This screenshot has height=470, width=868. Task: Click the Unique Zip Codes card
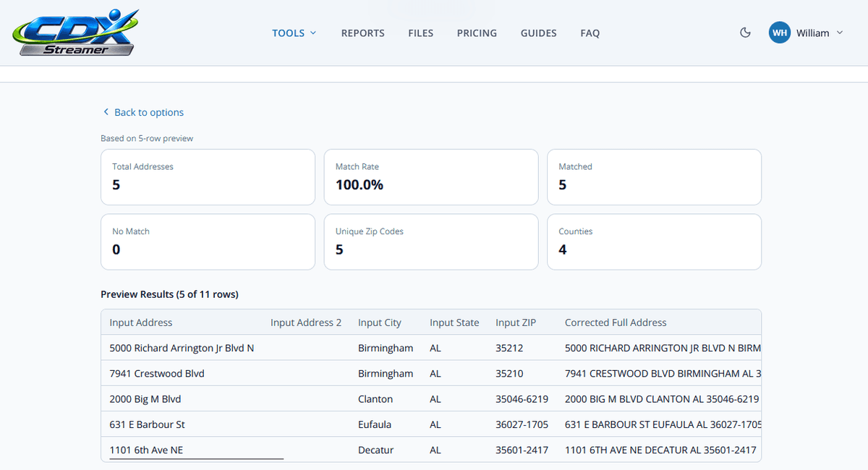point(431,242)
